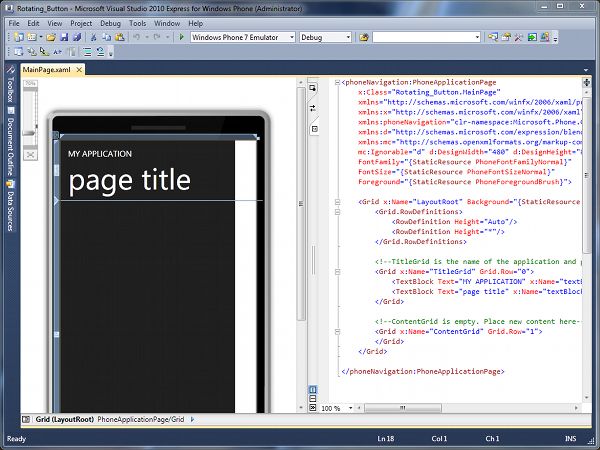Open the Properties Window toolbar icon
The image size is (600, 450).
pos(506,37)
